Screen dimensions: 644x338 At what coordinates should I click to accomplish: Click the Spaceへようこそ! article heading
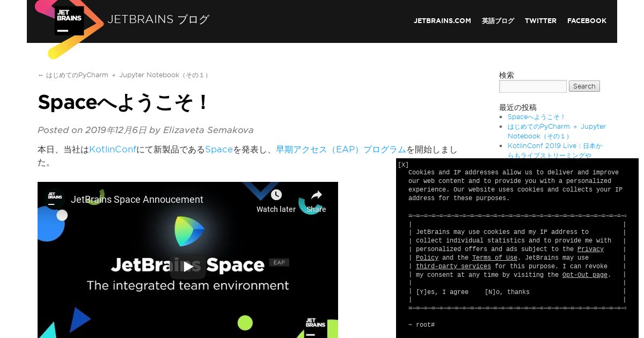tap(123, 102)
